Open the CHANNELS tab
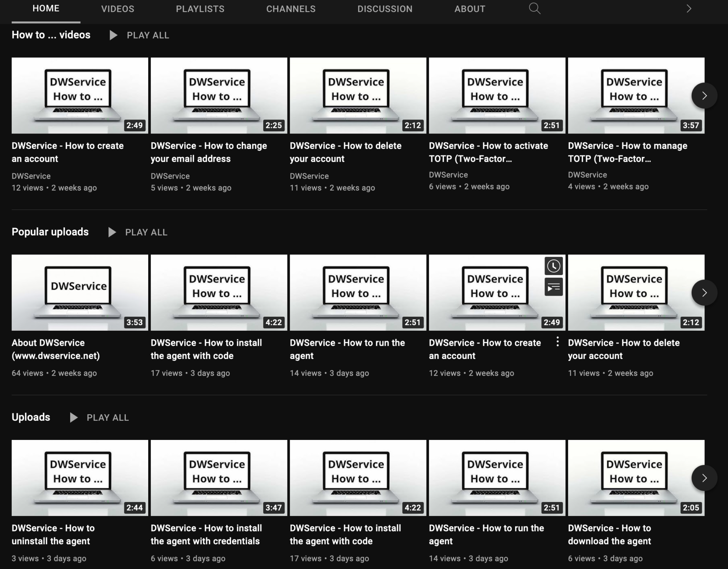The image size is (728, 569). (x=291, y=8)
